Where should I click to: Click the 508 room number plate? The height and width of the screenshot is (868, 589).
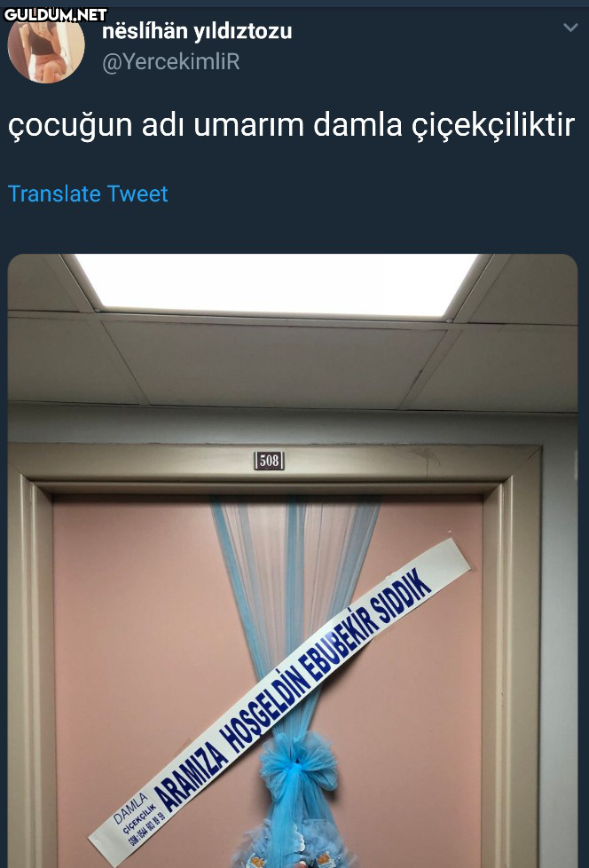coord(270,461)
